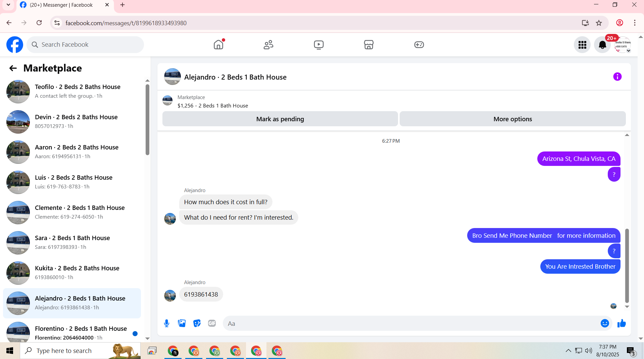Open Kukita 2 Beds 2 Baths conversation
Screen dimensions: 644x359
click(x=72, y=273)
